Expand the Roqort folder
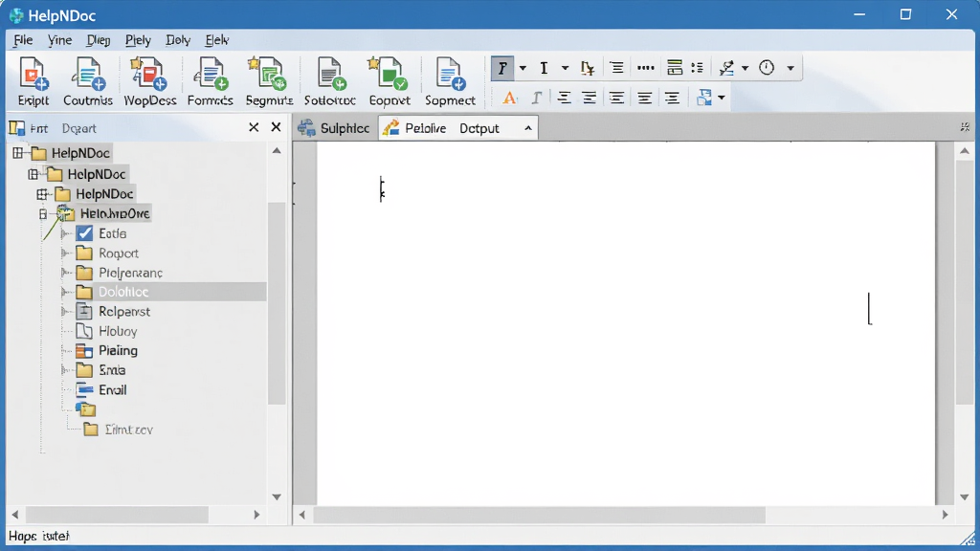This screenshot has height=551, width=980. 65,253
